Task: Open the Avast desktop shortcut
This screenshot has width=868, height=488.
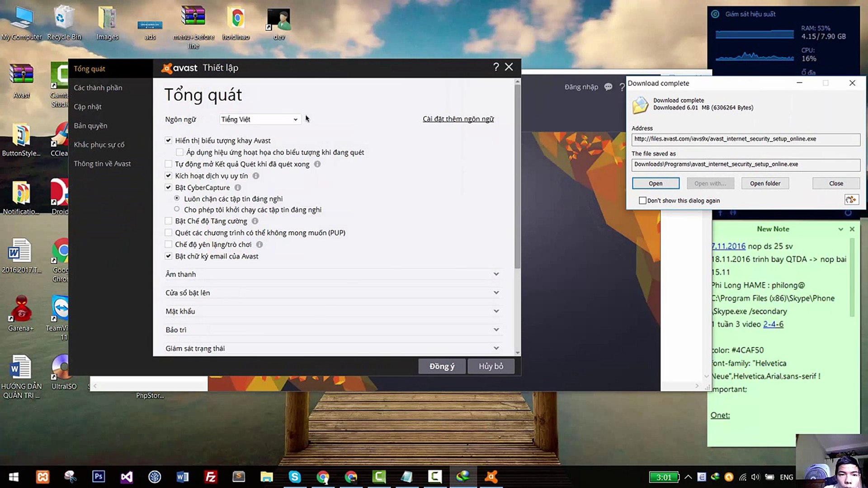Action: click(21, 80)
